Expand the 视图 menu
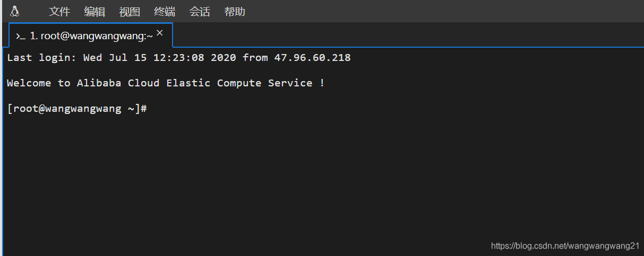The height and width of the screenshot is (256, 644). coord(130,12)
